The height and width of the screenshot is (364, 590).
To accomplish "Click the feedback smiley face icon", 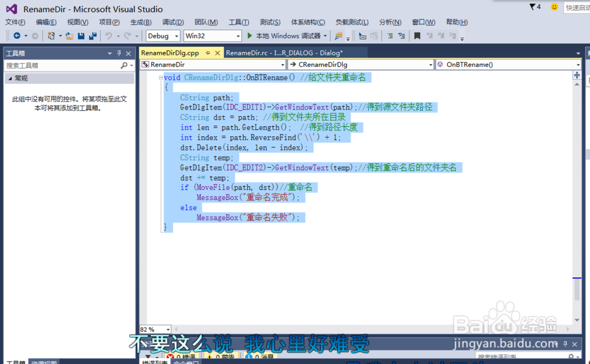I will [x=554, y=6].
